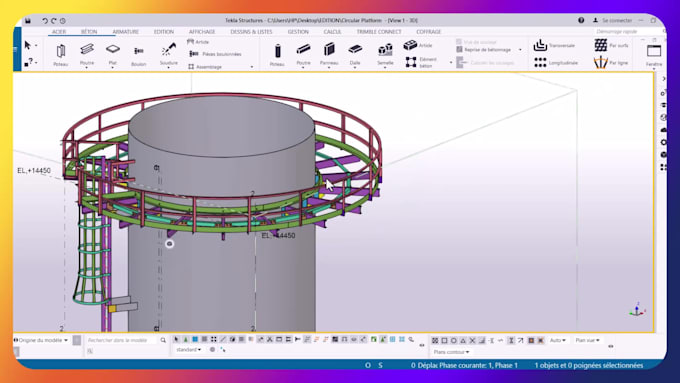Screen dimensions: 680x383
Task: Click the selection arrow tool icon
Action: 28,45
